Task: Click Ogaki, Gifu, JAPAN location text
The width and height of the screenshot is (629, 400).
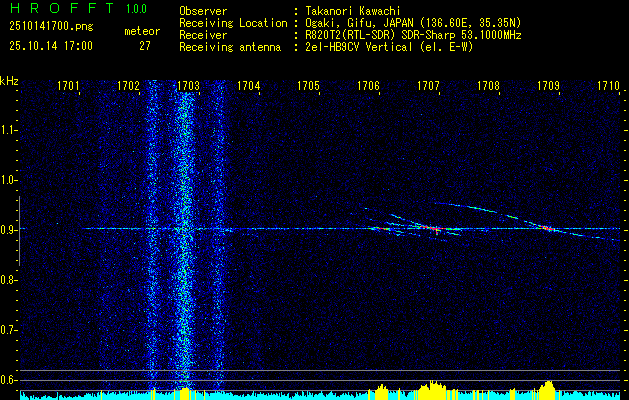Action: tap(413, 23)
